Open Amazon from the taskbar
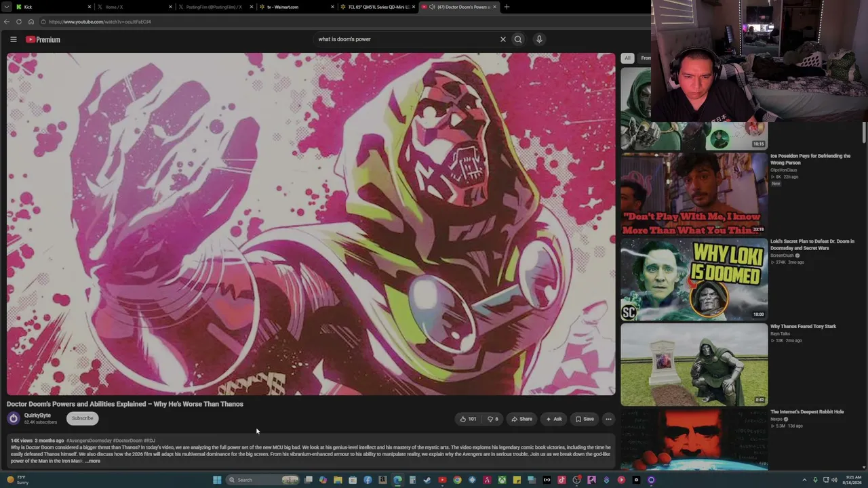 (382, 480)
